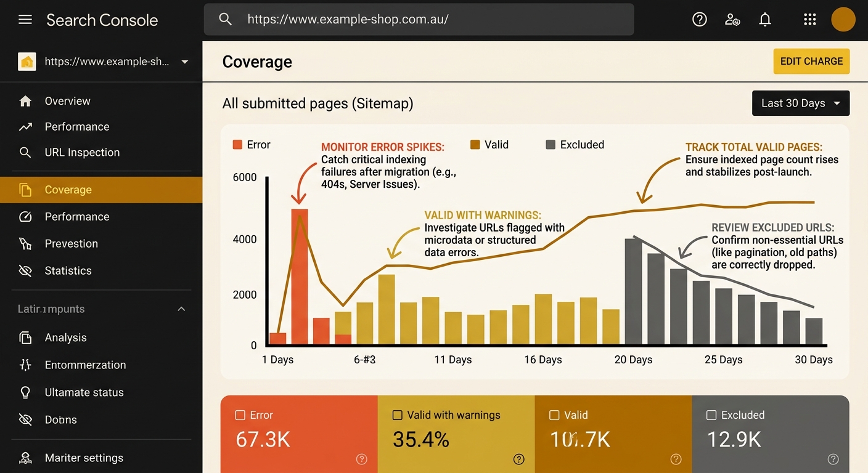Image resolution: width=868 pixels, height=473 pixels.
Task: Click the red Error legend swatch
Action: [237, 145]
